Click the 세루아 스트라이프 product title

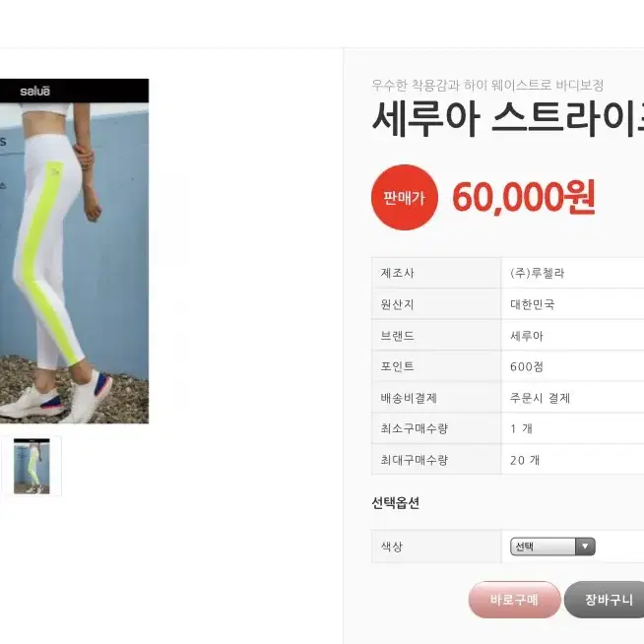(x=508, y=119)
